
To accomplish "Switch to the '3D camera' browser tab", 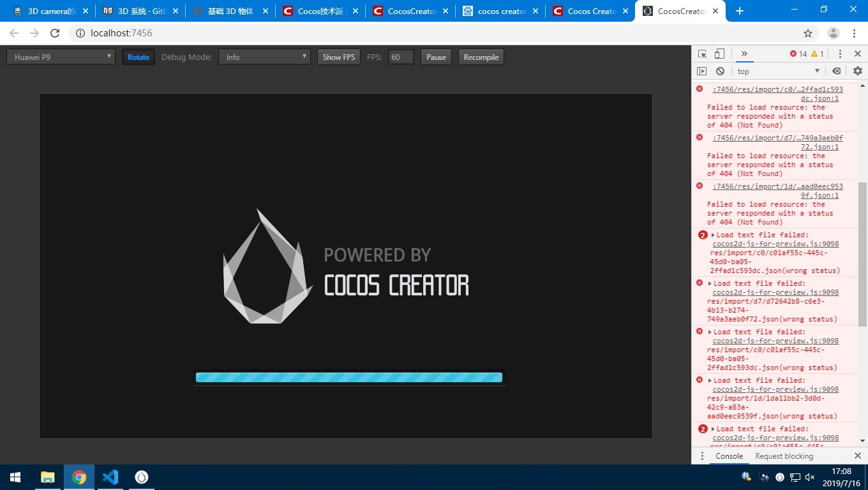I will tap(50, 11).
